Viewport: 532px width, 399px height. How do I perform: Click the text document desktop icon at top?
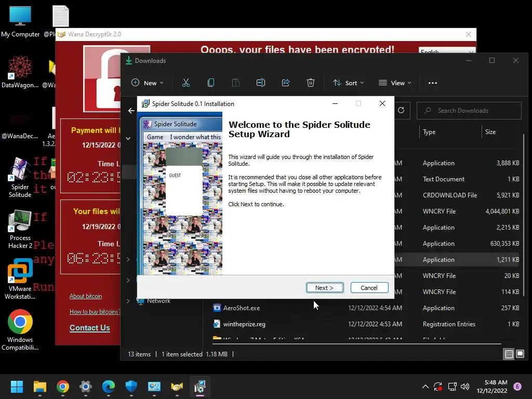[x=61, y=16]
